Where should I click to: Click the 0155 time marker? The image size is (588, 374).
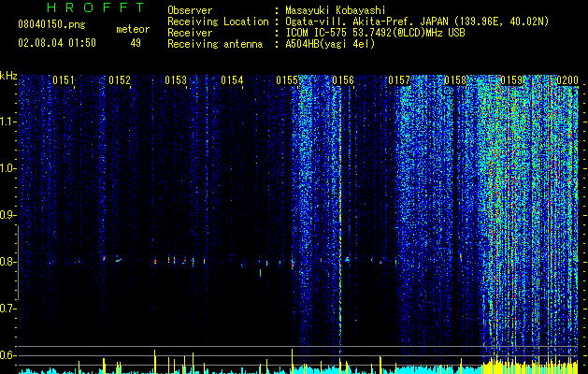point(287,80)
